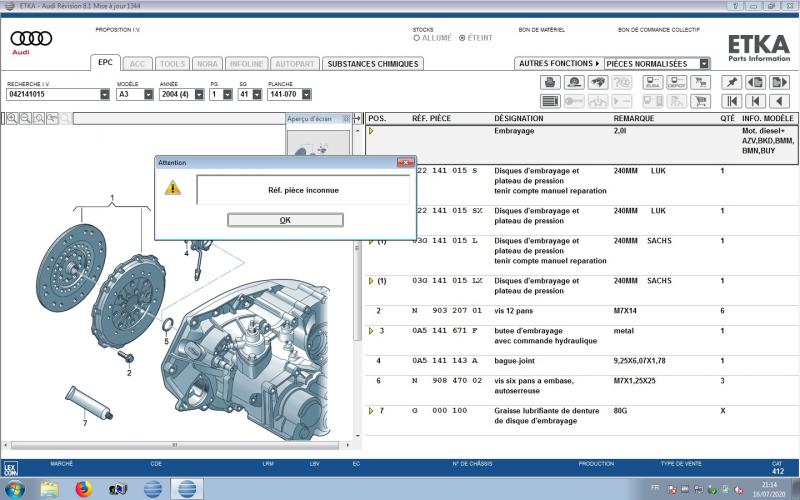Viewport: 800px width, 500px height.
Task: Open the SG 41 dropdown
Action: tap(257, 94)
